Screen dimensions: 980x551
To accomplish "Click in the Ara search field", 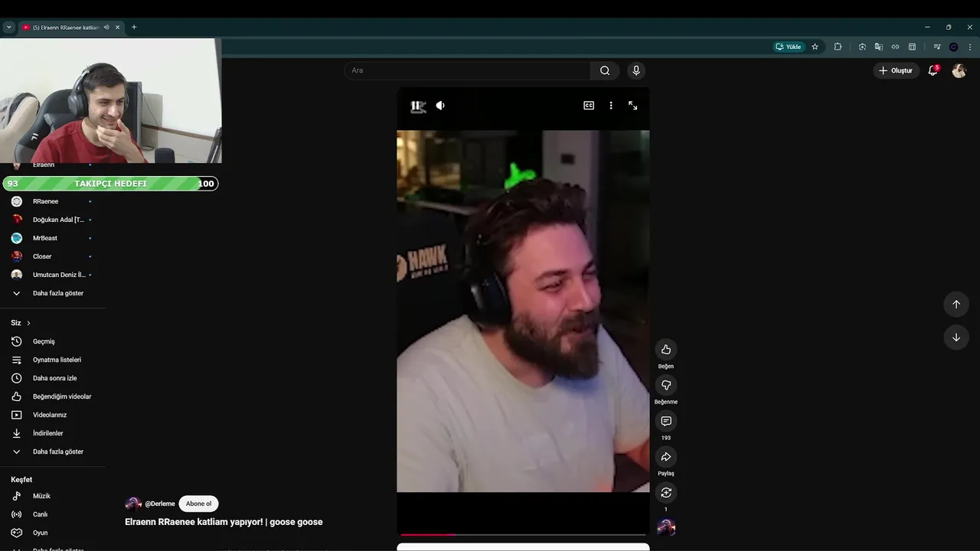I will [x=467, y=70].
